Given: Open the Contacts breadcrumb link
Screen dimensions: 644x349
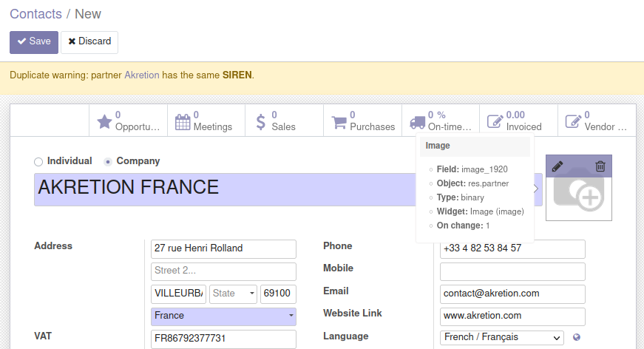Looking at the screenshot, I should (35, 14).
